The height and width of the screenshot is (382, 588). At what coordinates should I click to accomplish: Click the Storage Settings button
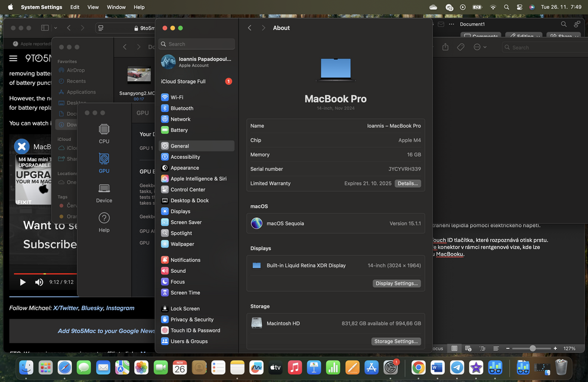coord(397,341)
